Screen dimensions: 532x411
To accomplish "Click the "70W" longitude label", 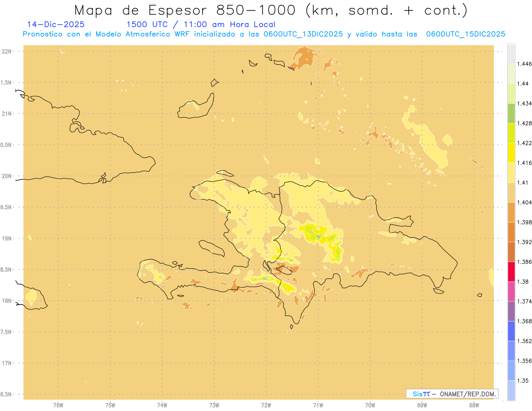I will pos(370,405).
